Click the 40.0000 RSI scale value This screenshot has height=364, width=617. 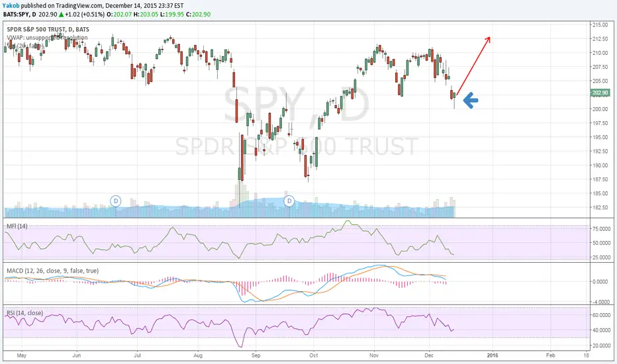point(601,330)
